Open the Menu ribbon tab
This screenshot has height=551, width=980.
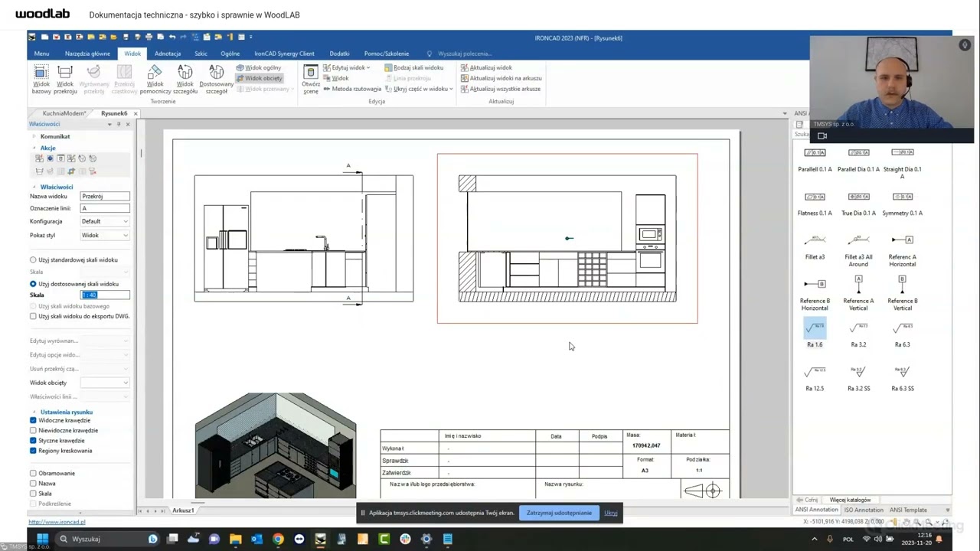click(x=41, y=54)
